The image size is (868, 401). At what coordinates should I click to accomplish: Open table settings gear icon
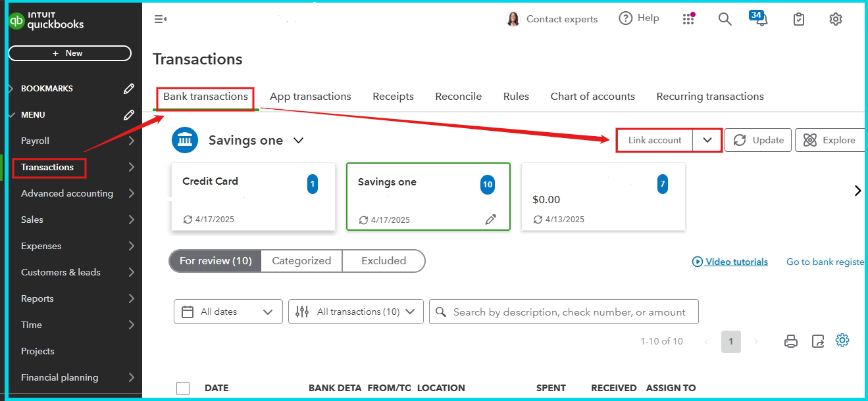(842, 340)
